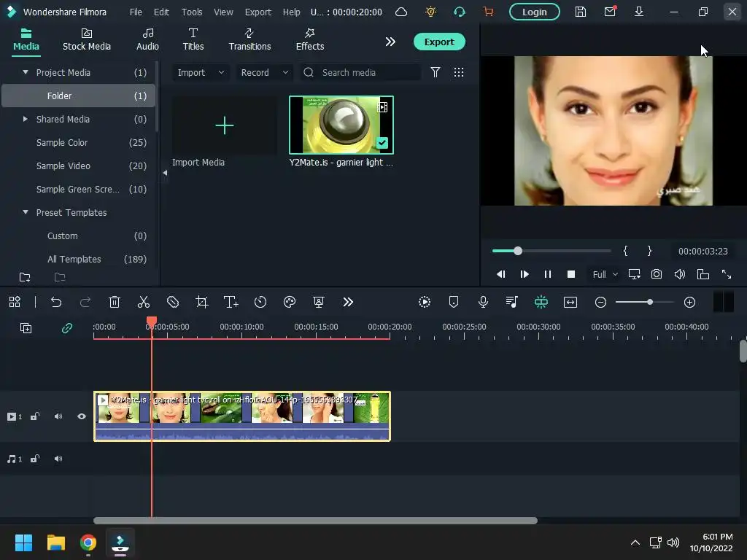
Task: Open the speed control tool
Action: coord(260,302)
